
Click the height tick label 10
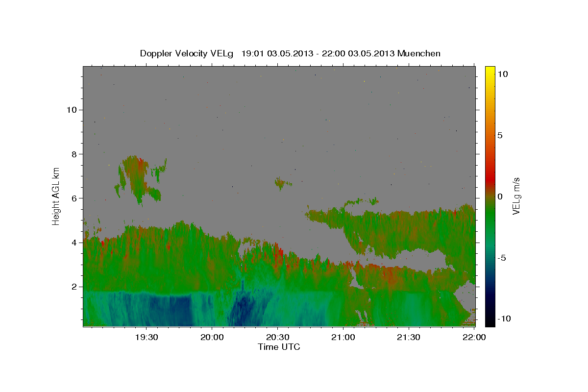pos(72,110)
